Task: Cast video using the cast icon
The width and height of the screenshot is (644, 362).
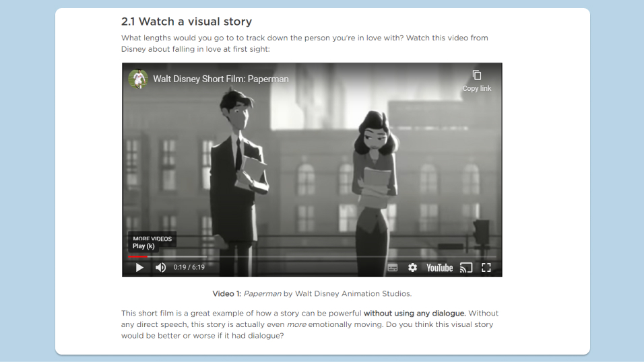Action: [x=466, y=268]
